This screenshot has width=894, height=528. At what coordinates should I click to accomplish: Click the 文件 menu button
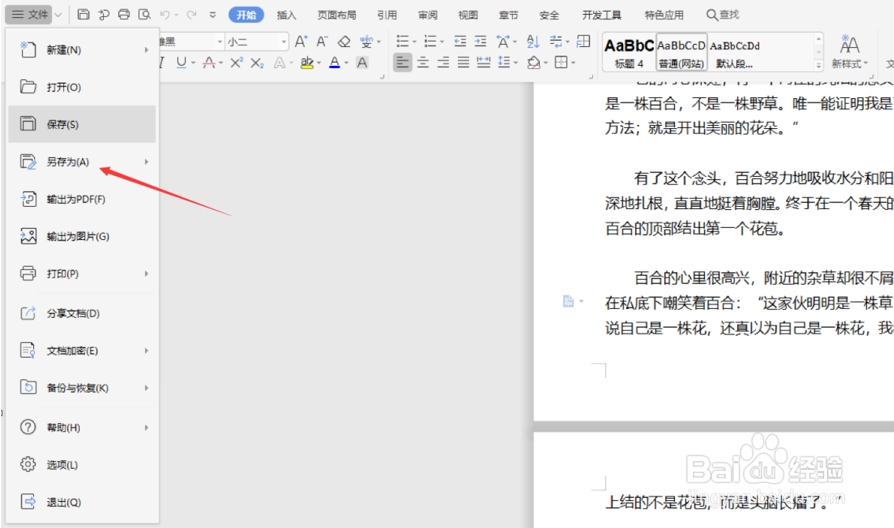coord(30,15)
